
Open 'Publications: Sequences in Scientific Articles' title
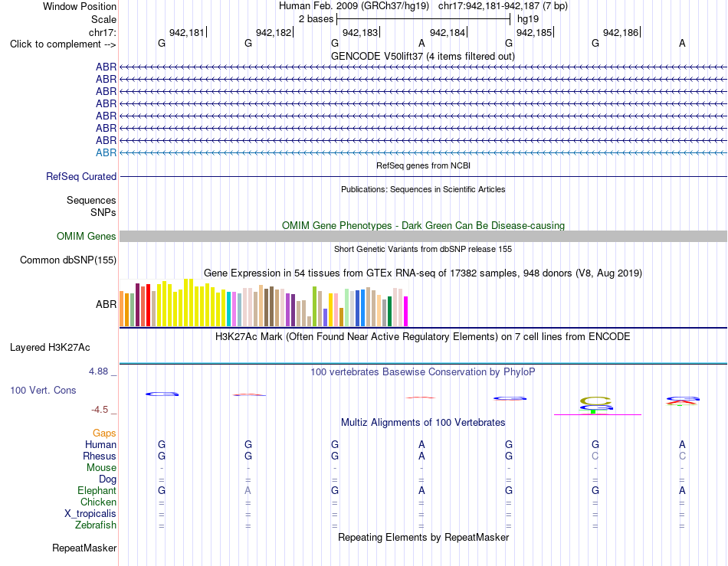[x=423, y=189]
